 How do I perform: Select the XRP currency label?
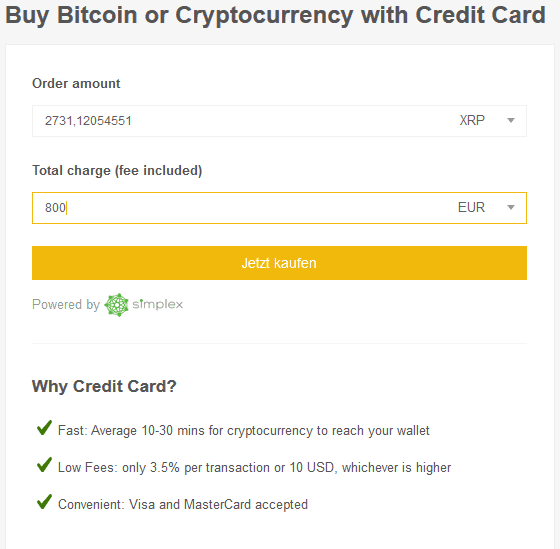(x=472, y=120)
